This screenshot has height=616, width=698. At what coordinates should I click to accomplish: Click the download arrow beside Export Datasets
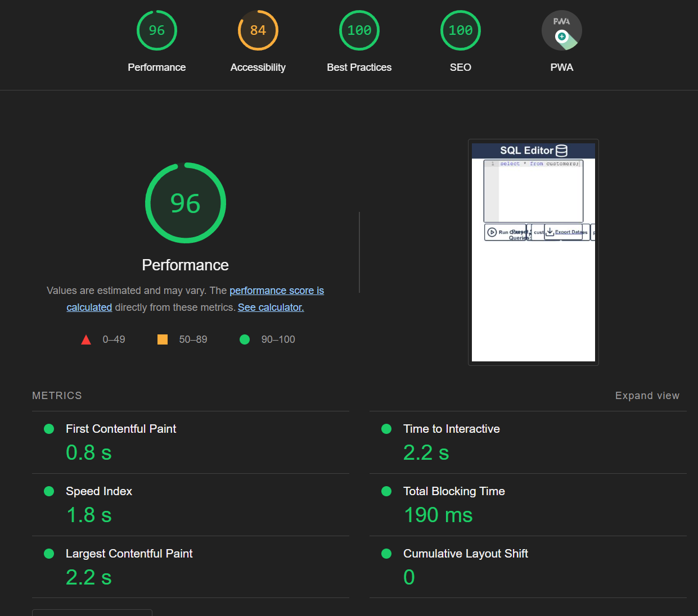tap(550, 232)
